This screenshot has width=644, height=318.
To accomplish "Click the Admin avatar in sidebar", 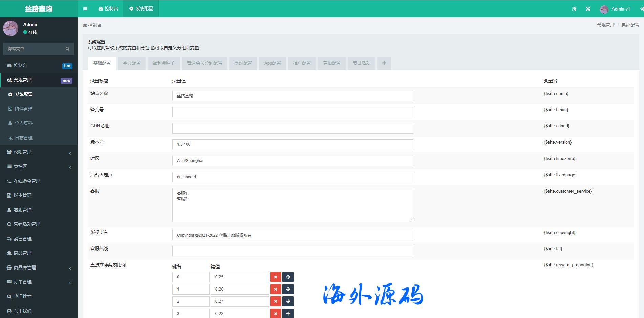I will point(11,28).
